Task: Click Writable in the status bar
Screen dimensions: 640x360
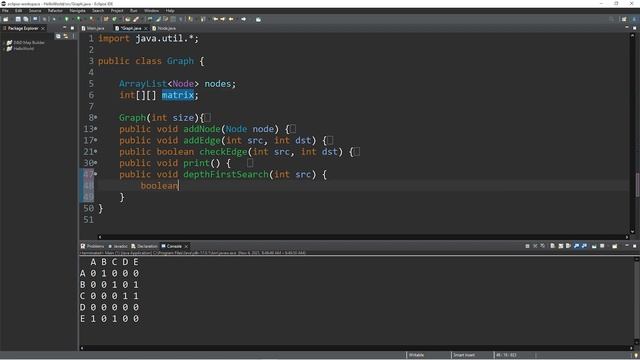Action: [416, 355]
